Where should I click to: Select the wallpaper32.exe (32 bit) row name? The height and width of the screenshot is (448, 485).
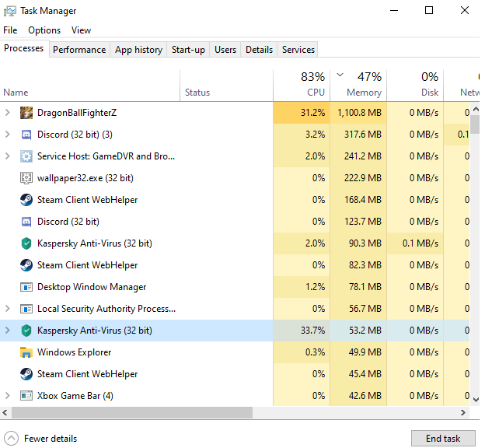[x=85, y=178]
